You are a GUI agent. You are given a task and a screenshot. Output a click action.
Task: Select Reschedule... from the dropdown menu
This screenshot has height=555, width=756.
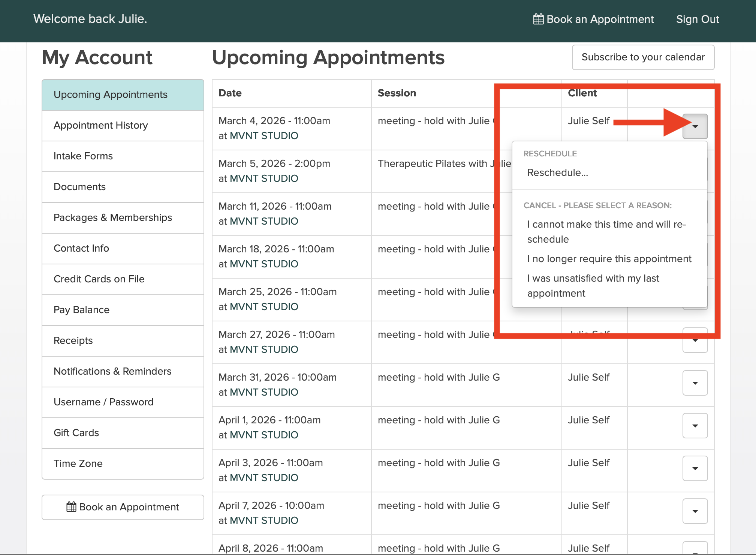(557, 172)
